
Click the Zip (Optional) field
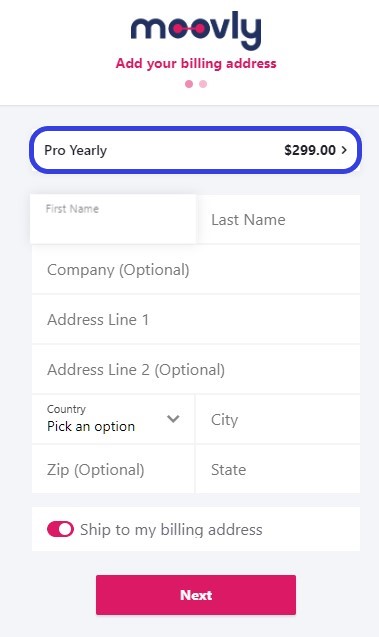[x=113, y=469]
